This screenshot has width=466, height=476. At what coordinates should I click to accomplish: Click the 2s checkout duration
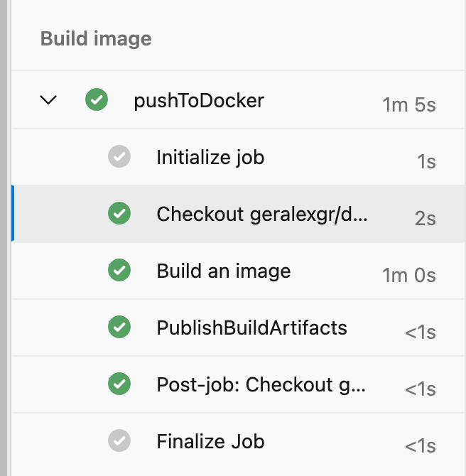tap(425, 218)
